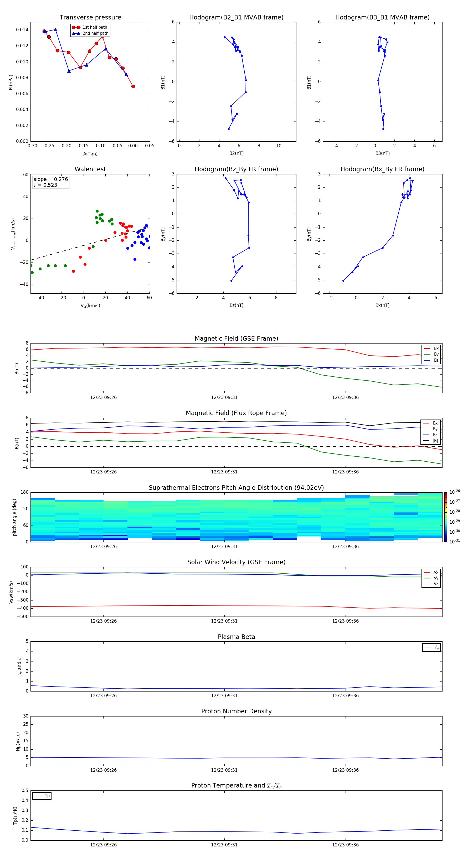Click the "Hodogram(B2_B1 MVAB frame)" title

[236, 18]
